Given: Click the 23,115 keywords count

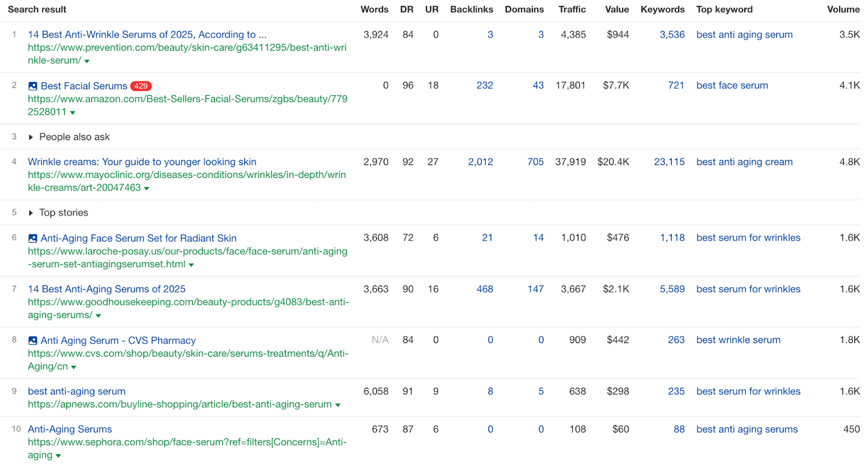Looking at the screenshot, I should (x=669, y=162).
